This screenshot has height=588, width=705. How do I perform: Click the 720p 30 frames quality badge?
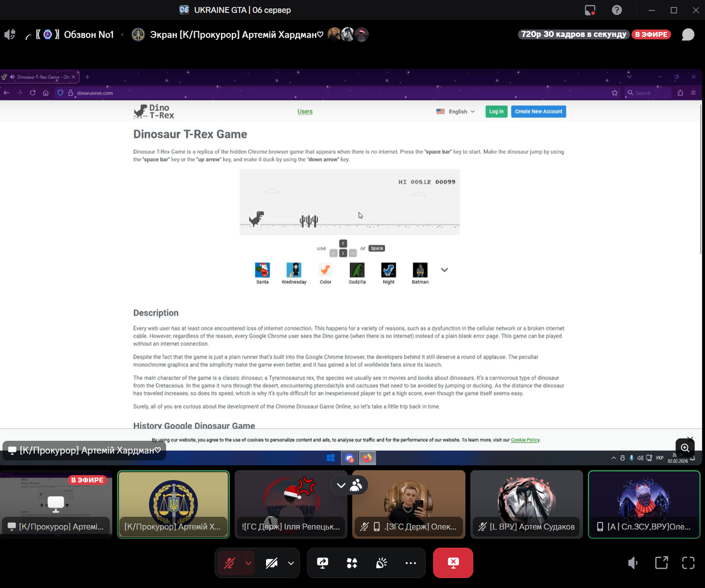(x=573, y=34)
